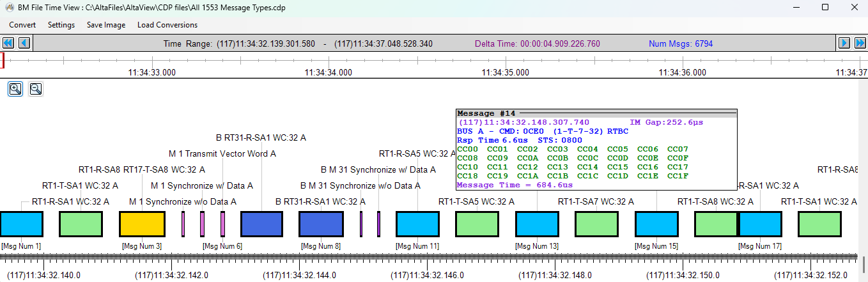
Task: Click the zoom out magnifier icon
Action: (36, 89)
